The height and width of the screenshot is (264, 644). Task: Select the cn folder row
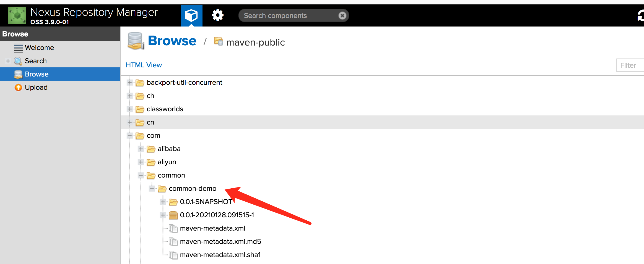(x=150, y=122)
